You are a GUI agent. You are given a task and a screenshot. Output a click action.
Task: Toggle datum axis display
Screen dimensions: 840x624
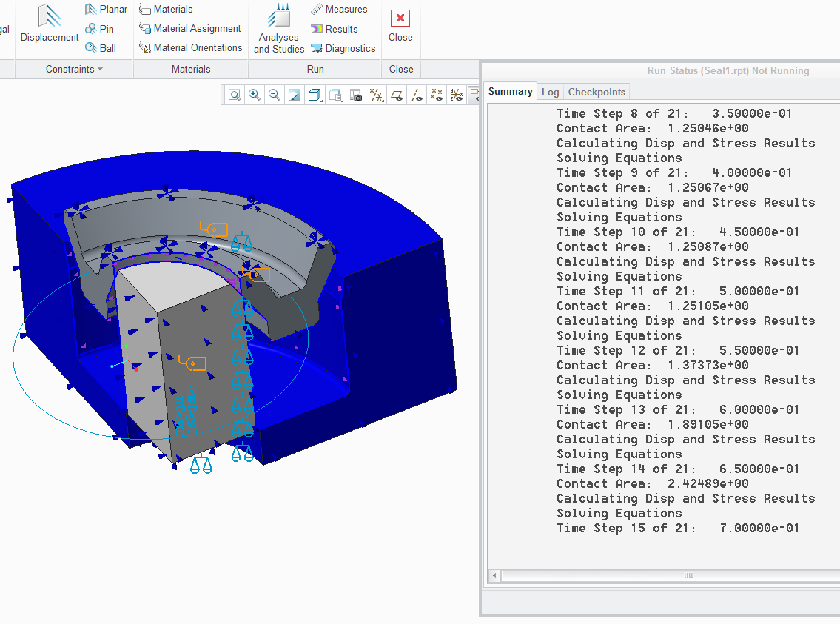416,95
